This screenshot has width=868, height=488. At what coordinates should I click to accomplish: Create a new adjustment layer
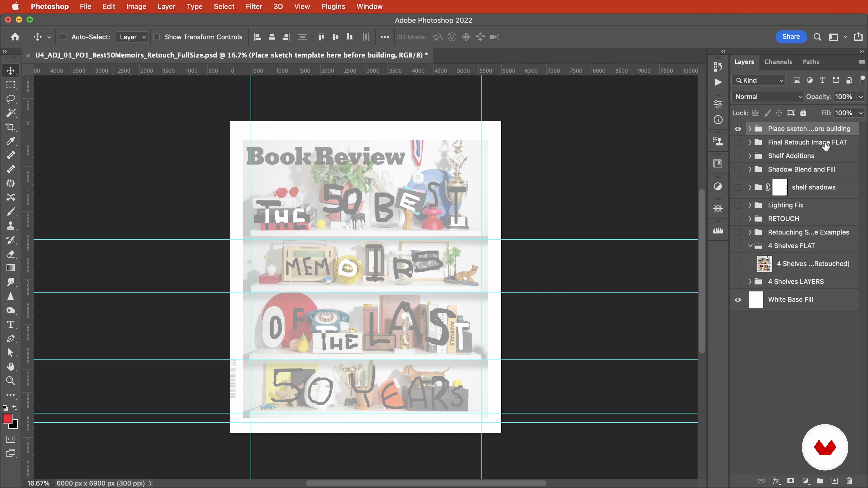tap(805, 481)
